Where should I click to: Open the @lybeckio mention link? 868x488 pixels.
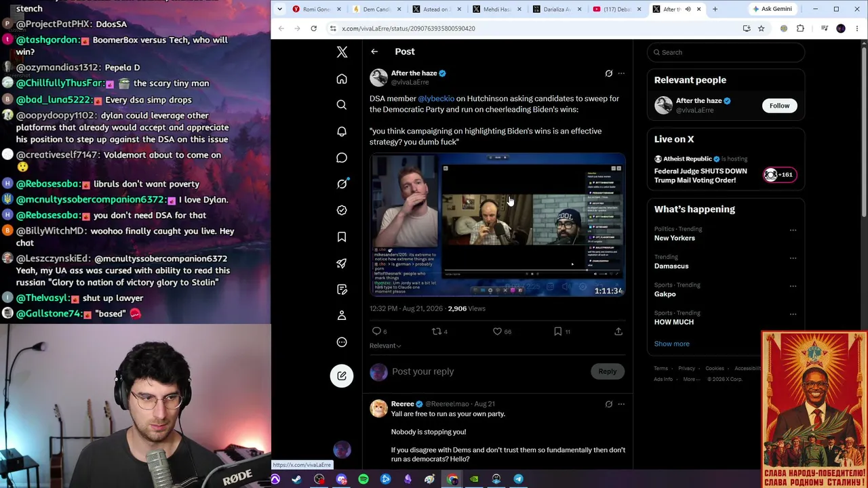(x=436, y=98)
